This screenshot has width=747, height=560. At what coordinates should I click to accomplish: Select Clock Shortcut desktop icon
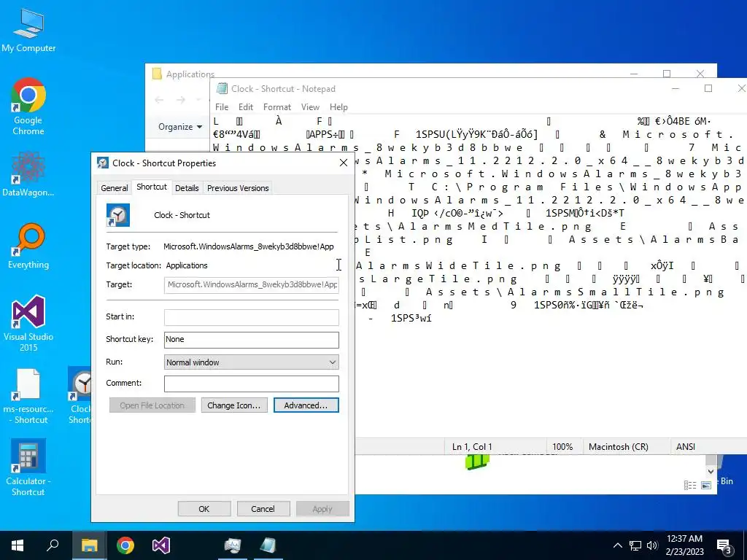pyautogui.click(x=80, y=396)
